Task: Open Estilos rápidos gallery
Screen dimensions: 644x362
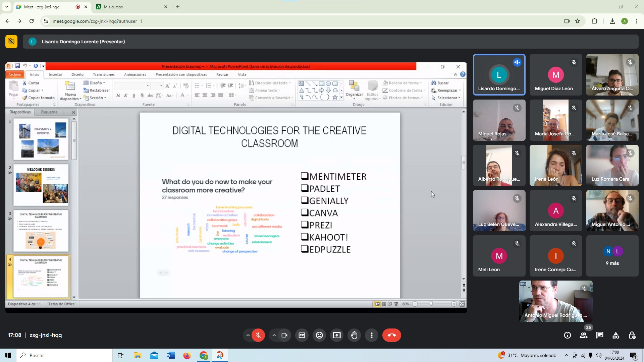Action: pyautogui.click(x=372, y=90)
